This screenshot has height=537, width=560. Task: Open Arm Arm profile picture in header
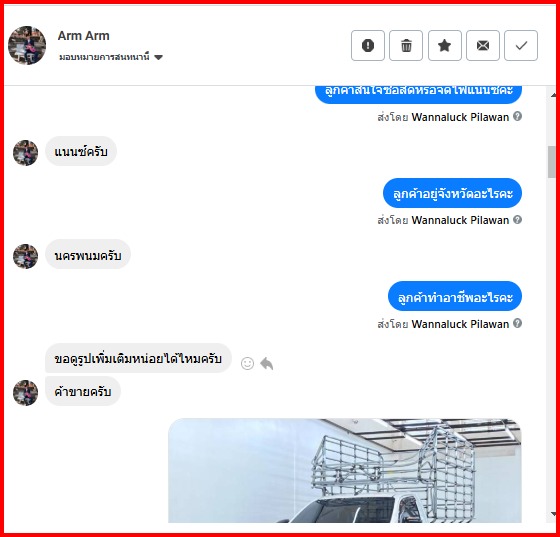click(27, 45)
